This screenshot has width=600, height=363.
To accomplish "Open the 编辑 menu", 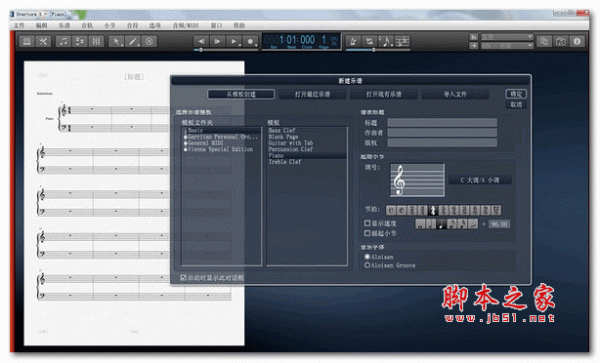I will point(41,25).
